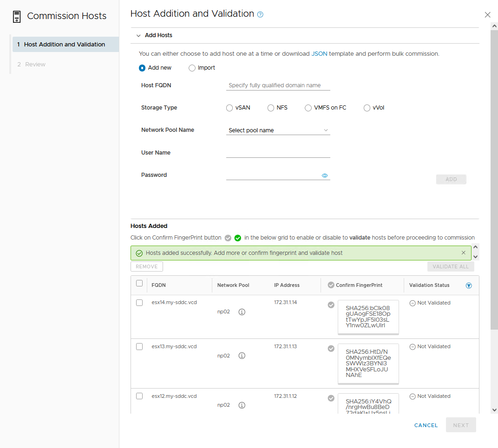Open help beside Host Addition and Validation title

(x=260, y=14)
